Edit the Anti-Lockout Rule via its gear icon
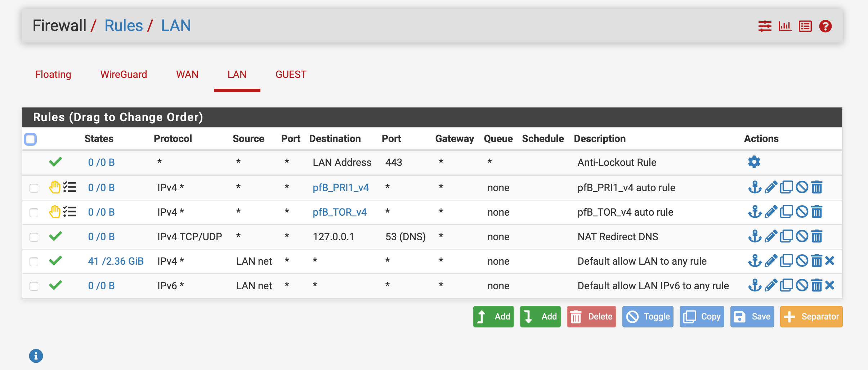This screenshot has width=868, height=370. [x=754, y=162]
